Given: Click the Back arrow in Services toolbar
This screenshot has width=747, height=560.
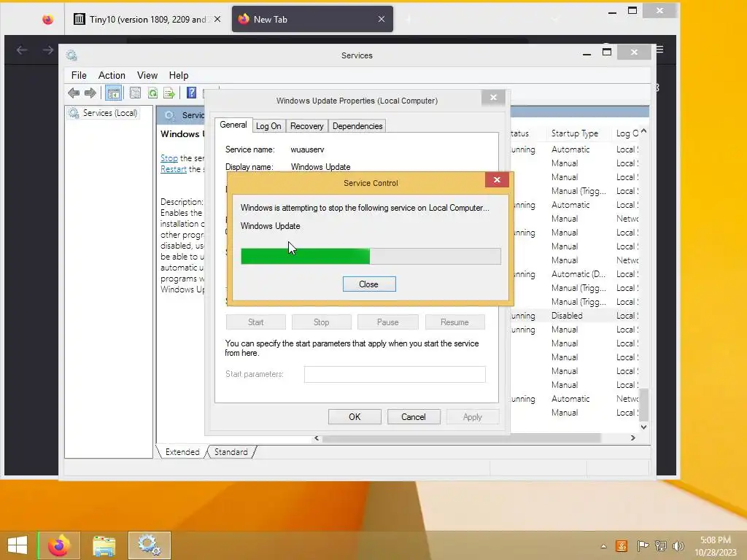Looking at the screenshot, I should coord(74,93).
